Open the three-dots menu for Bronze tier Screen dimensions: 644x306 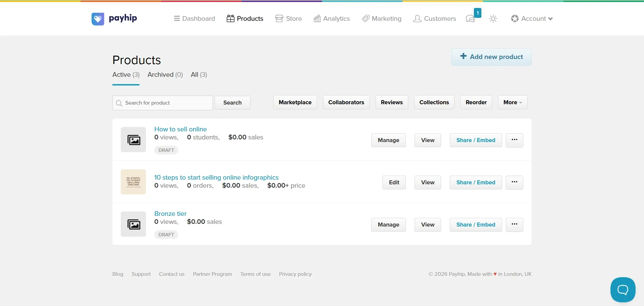(x=515, y=225)
